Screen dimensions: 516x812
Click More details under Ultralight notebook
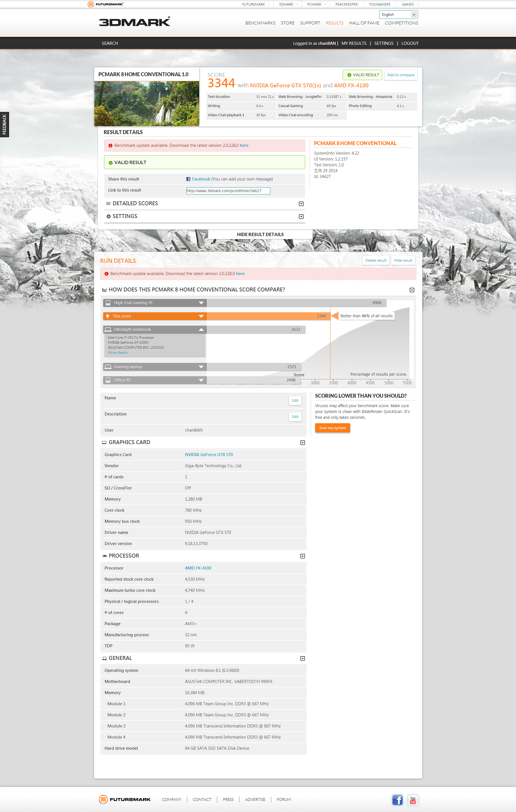pyautogui.click(x=118, y=352)
